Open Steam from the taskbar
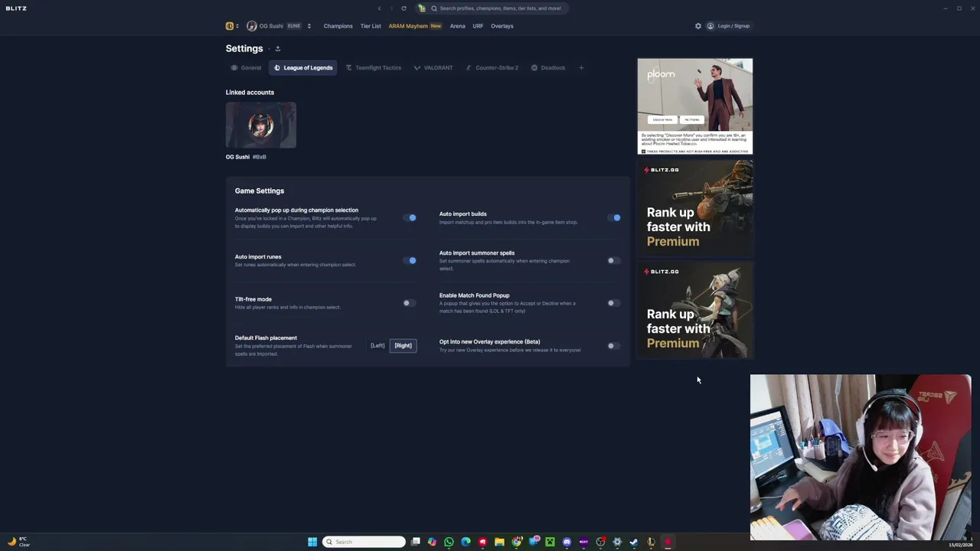This screenshot has width=980, height=551. pos(634,542)
